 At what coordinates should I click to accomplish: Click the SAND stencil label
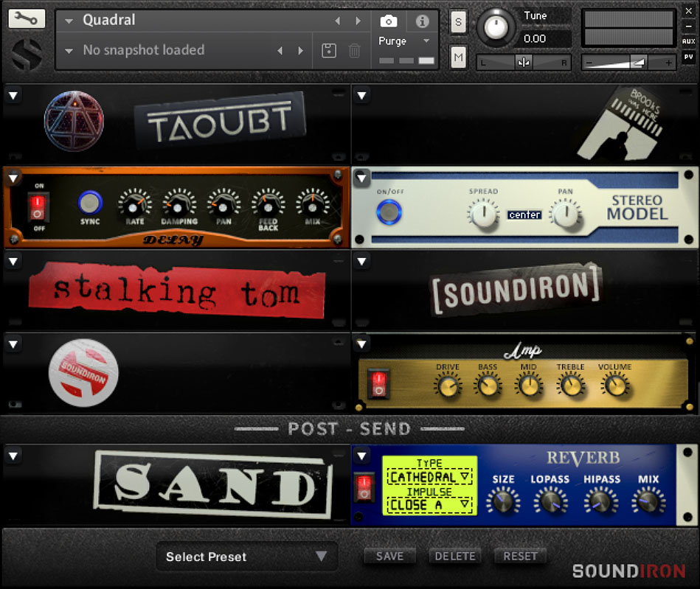213,484
